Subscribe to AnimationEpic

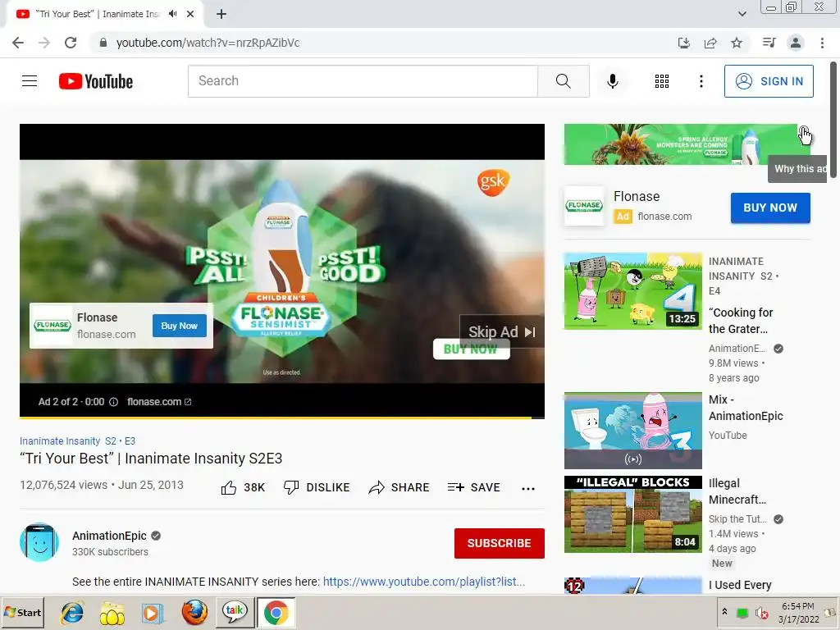500,543
